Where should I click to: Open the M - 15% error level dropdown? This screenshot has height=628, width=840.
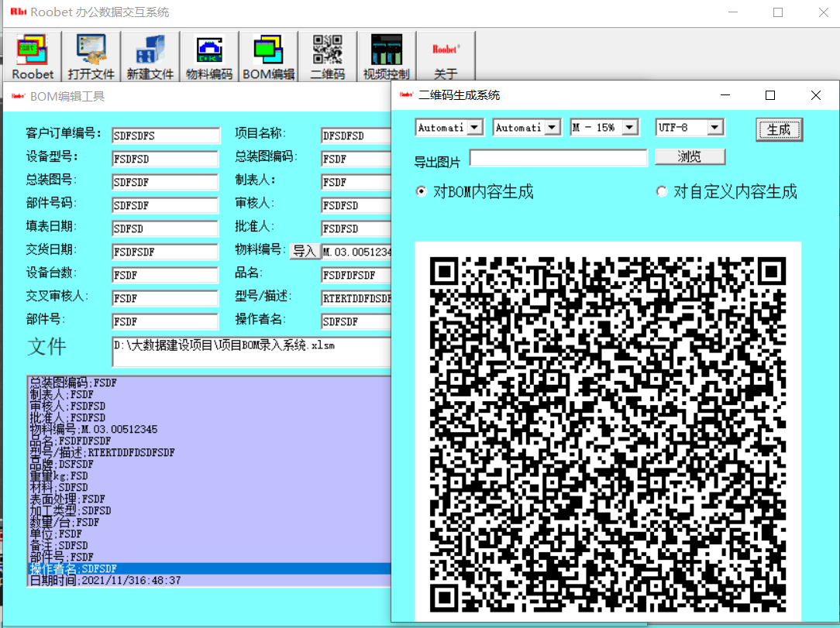(629, 127)
